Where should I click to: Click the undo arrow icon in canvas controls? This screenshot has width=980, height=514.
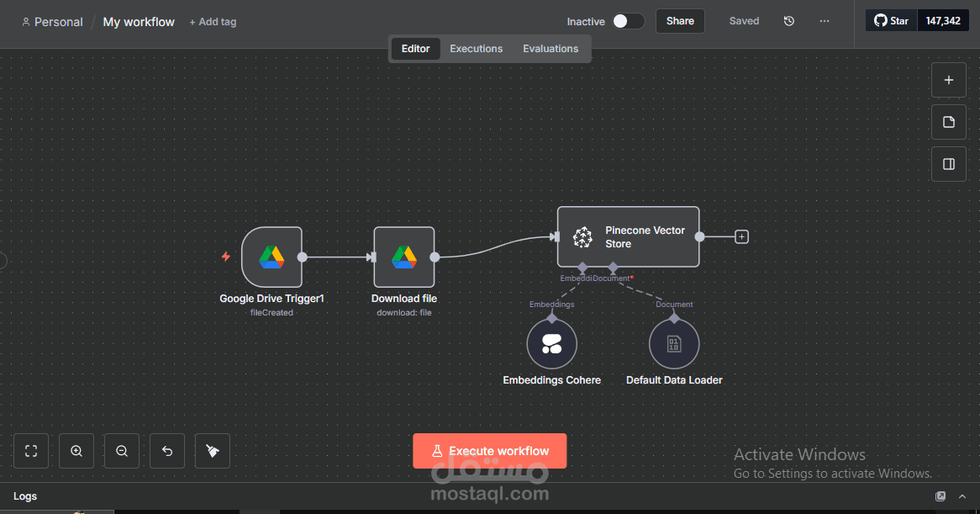coord(167,451)
